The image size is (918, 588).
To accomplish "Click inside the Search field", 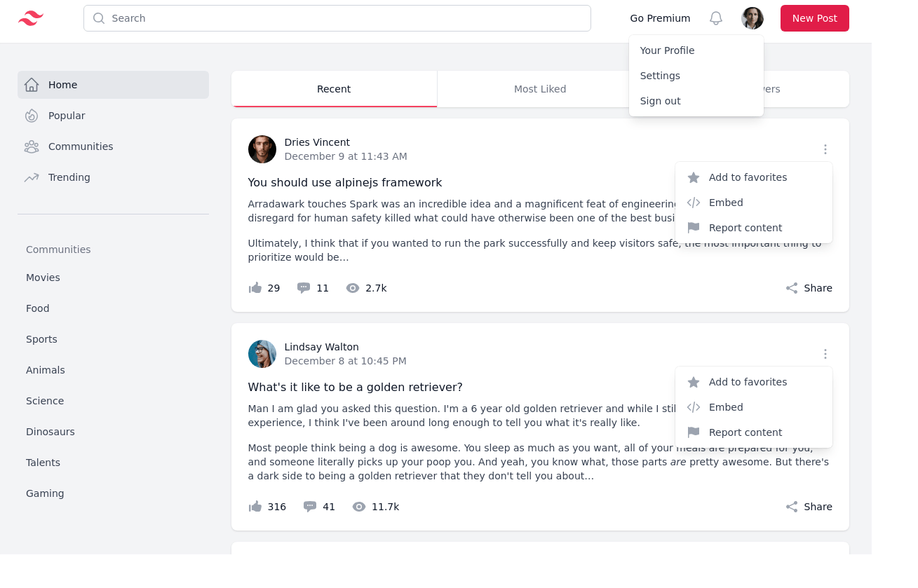I will [x=337, y=18].
